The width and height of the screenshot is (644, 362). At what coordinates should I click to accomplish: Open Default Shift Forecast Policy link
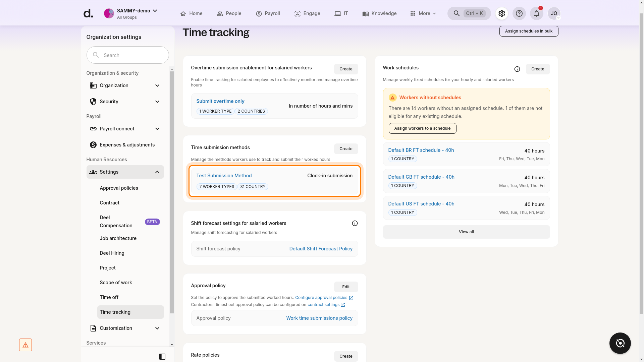click(321, 249)
